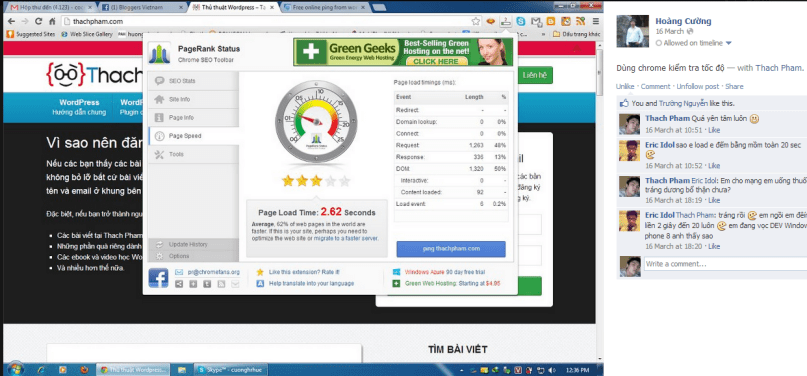
Task: Click the browser Forward arrow
Action: point(24,21)
